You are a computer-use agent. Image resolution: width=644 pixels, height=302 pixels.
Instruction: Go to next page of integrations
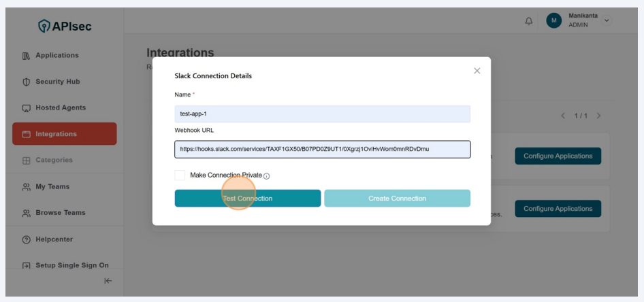(598, 116)
